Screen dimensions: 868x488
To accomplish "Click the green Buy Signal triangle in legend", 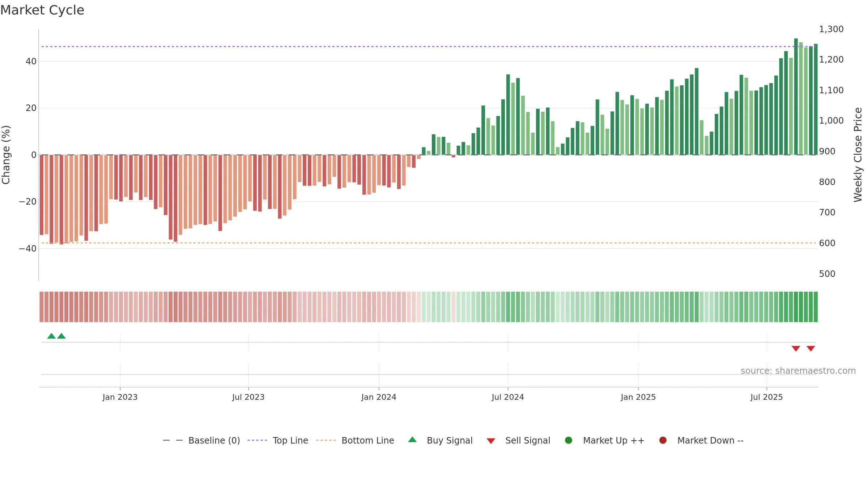I will 412,440.
